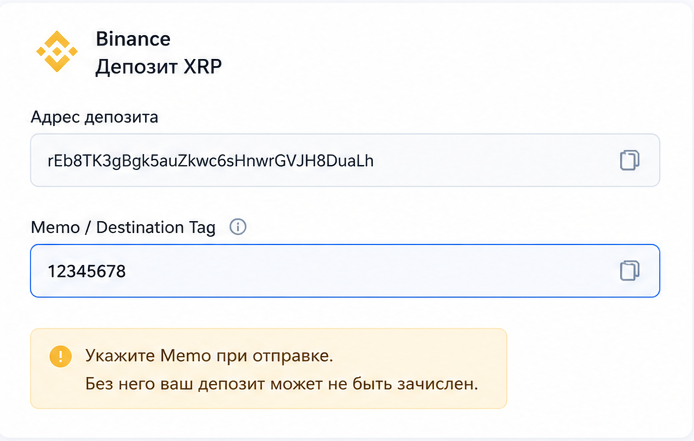The height and width of the screenshot is (441, 694).
Task: Click the orange exclamation warning icon
Action: click(x=61, y=356)
